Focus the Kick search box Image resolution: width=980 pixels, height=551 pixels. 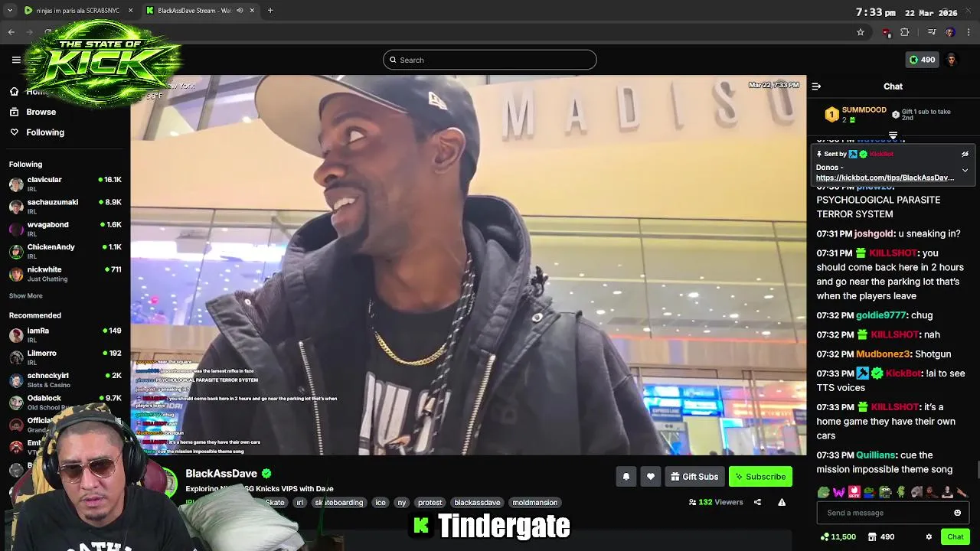click(x=490, y=60)
